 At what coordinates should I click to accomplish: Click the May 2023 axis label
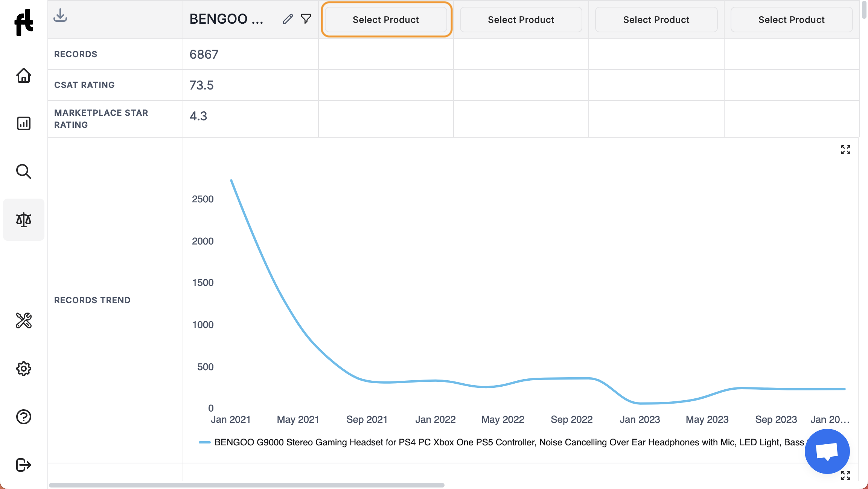[x=707, y=419]
